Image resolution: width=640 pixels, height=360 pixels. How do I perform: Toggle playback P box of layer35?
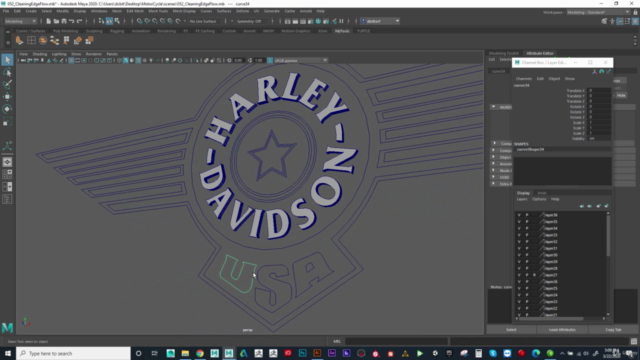[x=527, y=222]
